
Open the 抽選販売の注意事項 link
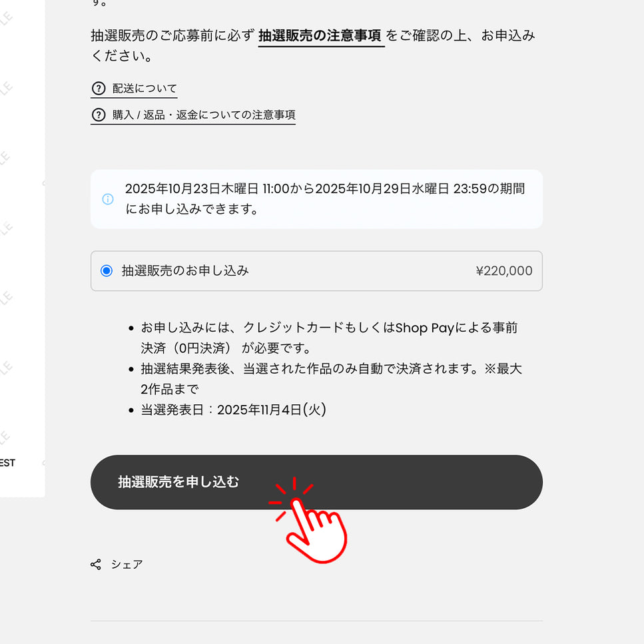tap(321, 36)
